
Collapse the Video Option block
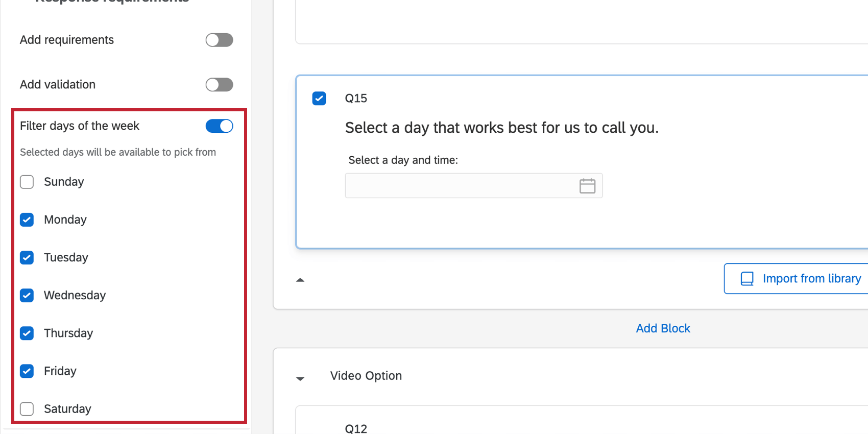(x=300, y=379)
